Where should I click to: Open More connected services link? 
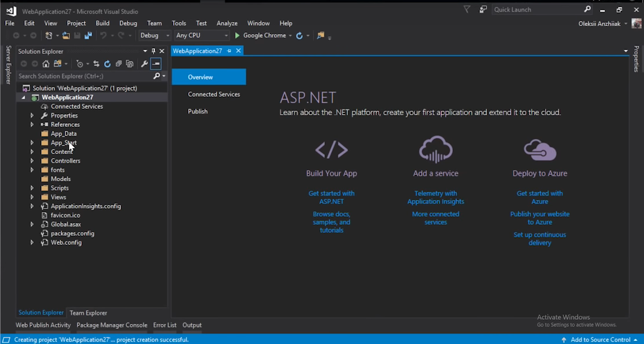click(436, 218)
